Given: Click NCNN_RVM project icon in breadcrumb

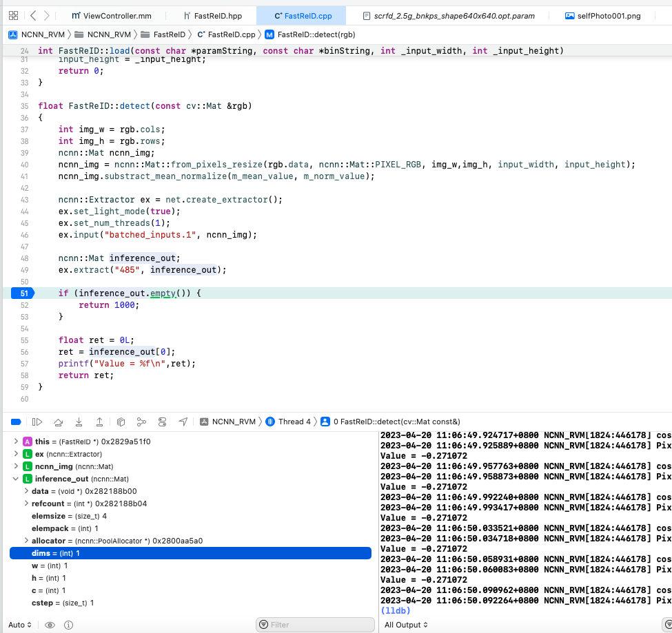Looking at the screenshot, I should coord(13,34).
